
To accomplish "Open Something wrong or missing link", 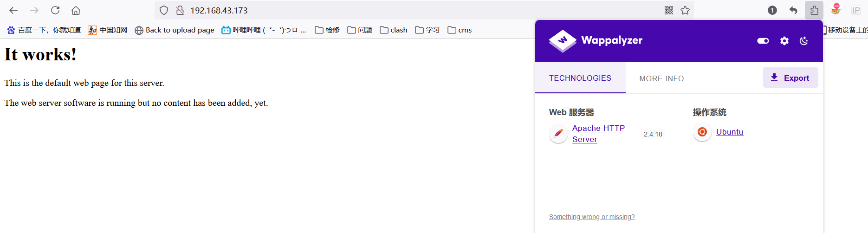I will click(x=592, y=217).
